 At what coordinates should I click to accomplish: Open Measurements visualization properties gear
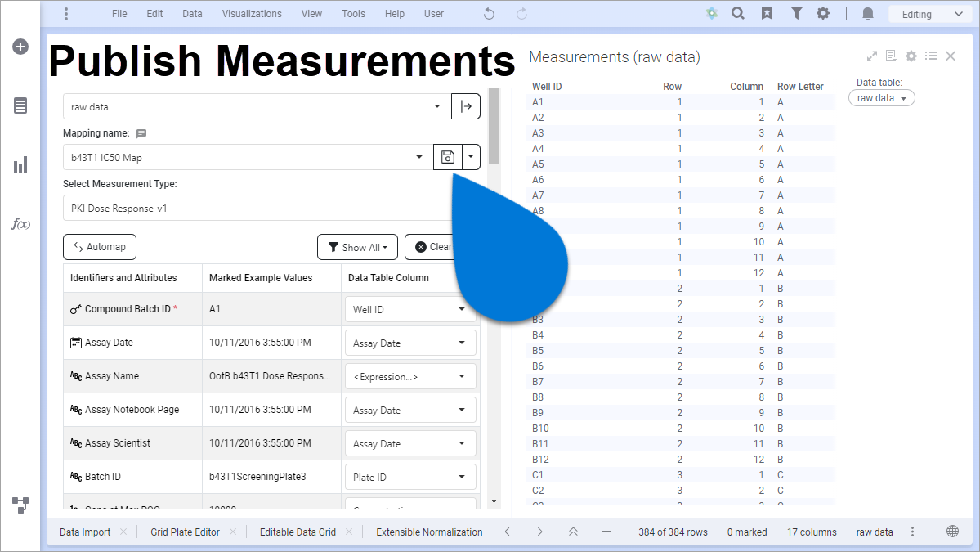click(x=911, y=56)
